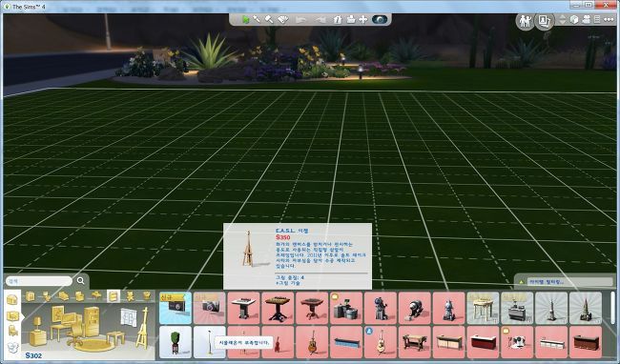The height and width of the screenshot is (364, 620).
Task: Choose the sledgehammer demolish tool
Action: [x=270, y=19]
